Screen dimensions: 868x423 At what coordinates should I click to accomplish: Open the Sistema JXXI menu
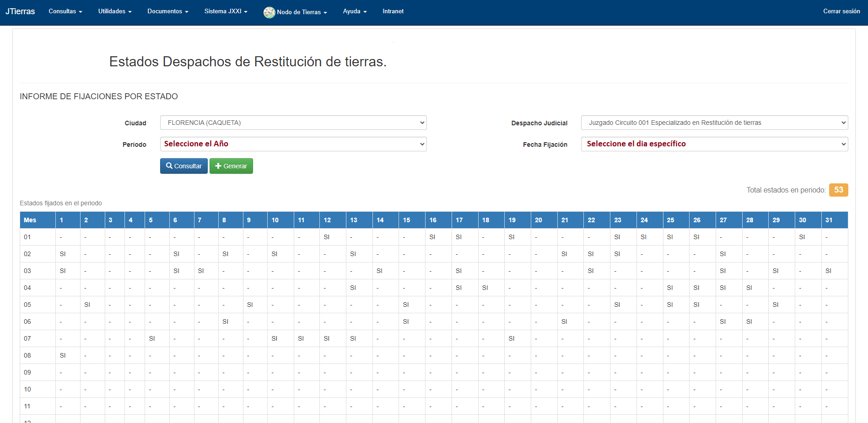click(x=226, y=11)
